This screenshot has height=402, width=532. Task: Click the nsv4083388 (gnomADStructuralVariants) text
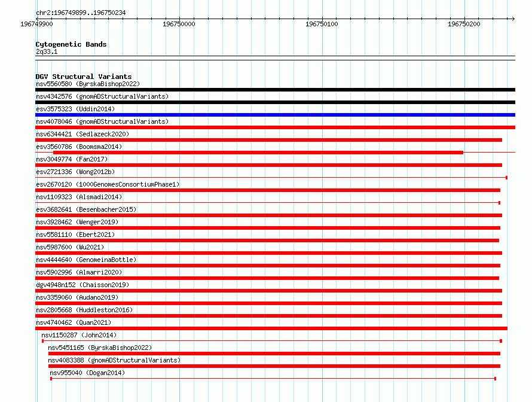114,360
